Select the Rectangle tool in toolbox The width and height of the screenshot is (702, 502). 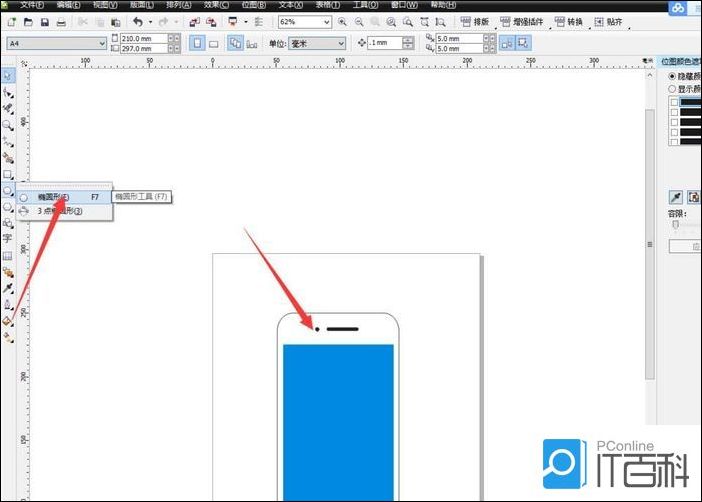click(8, 174)
